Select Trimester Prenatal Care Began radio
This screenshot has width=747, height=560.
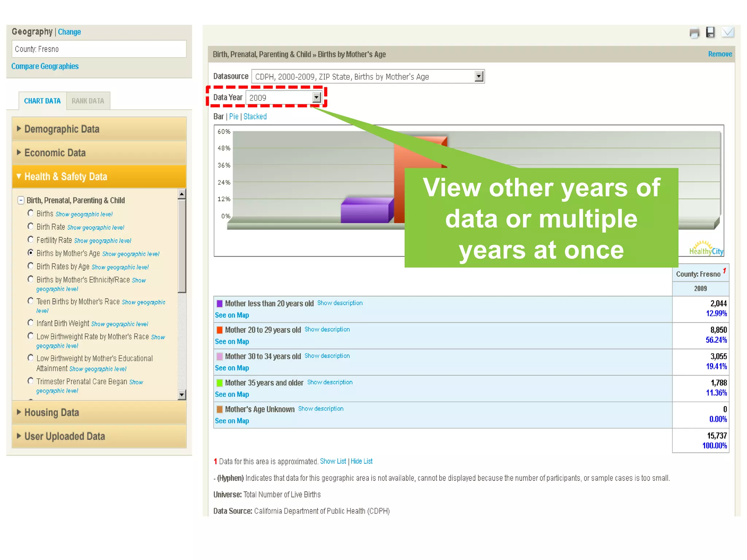31,381
